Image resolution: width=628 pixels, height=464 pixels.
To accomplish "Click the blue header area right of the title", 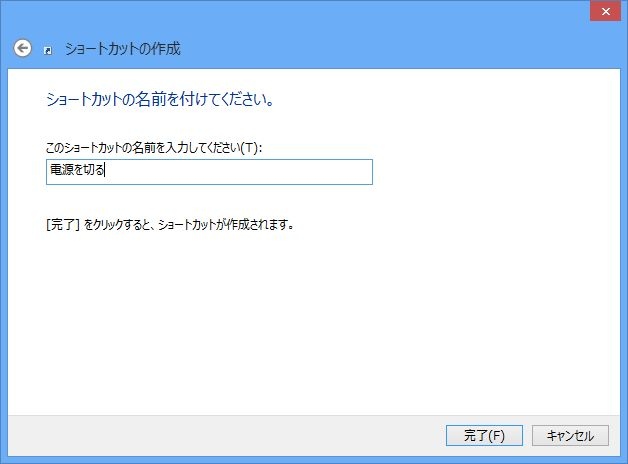I will click(400, 48).
